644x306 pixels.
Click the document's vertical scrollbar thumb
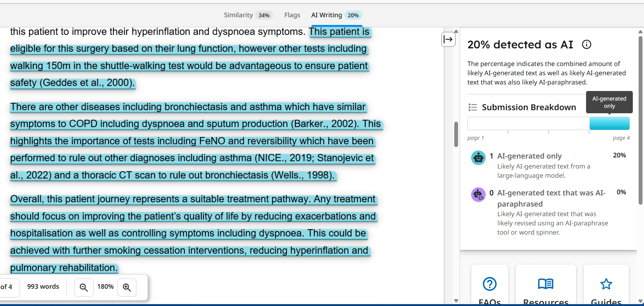coord(456,134)
